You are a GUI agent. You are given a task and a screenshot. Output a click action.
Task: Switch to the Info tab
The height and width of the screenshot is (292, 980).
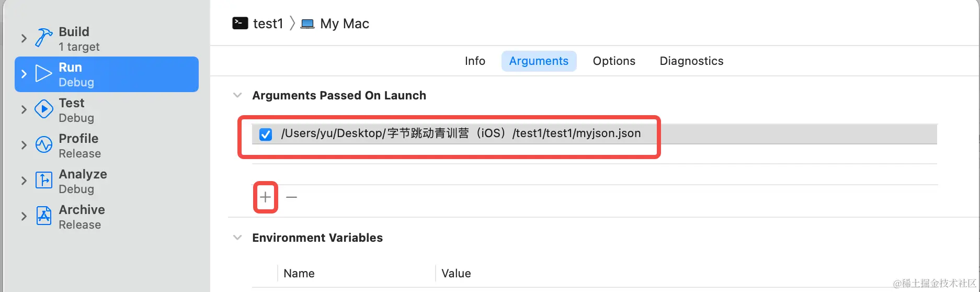pyautogui.click(x=475, y=61)
